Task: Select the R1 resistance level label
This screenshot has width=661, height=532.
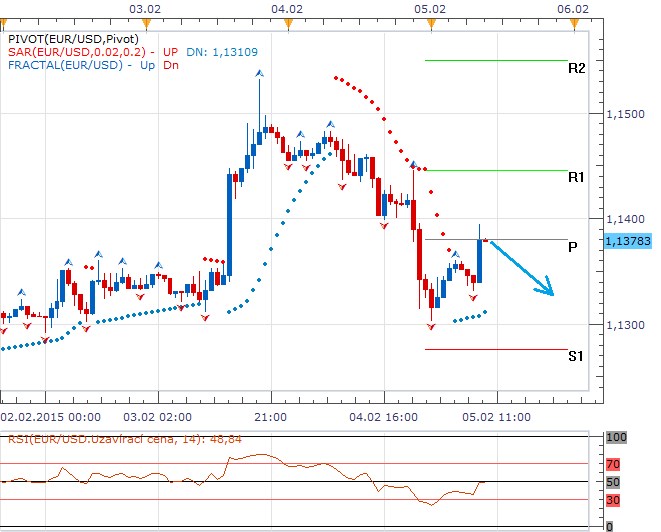Action: (x=576, y=177)
